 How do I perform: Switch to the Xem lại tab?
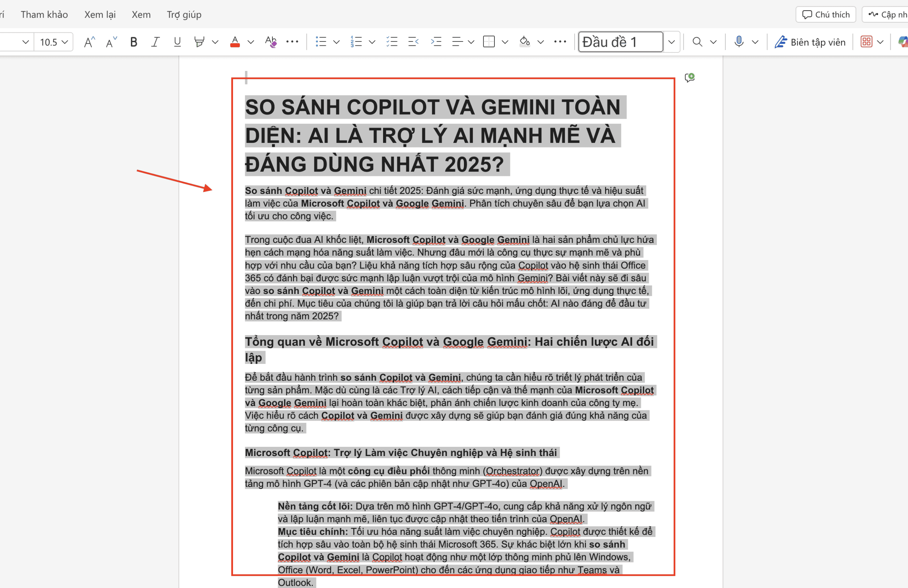[x=100, y=14]
